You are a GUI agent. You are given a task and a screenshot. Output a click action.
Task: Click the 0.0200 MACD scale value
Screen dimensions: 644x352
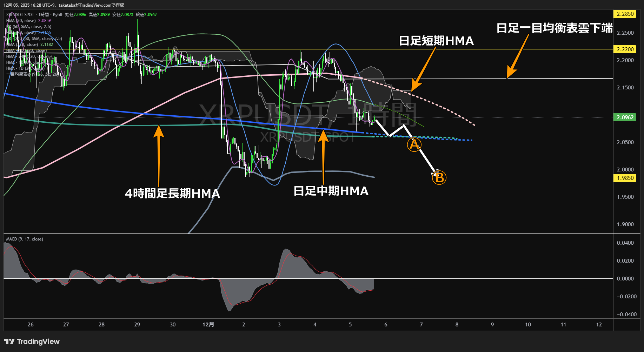(625, 261)
